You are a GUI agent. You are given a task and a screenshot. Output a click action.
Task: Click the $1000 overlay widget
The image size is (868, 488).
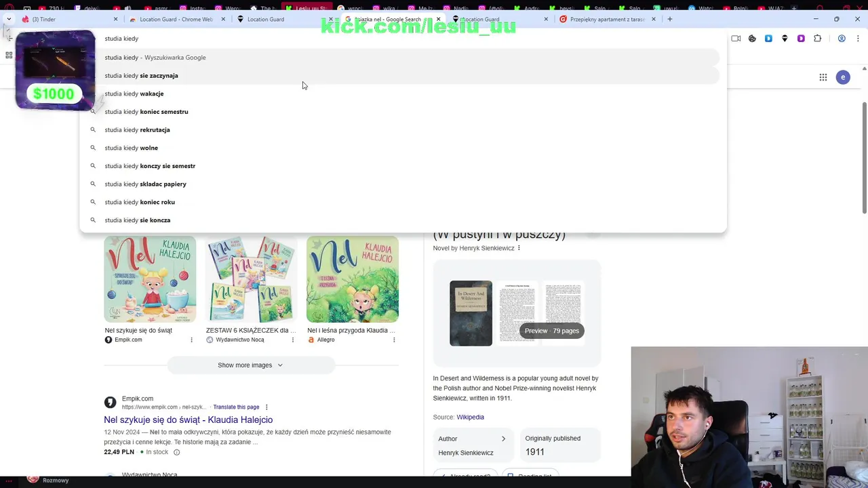(x=55, y=70)
